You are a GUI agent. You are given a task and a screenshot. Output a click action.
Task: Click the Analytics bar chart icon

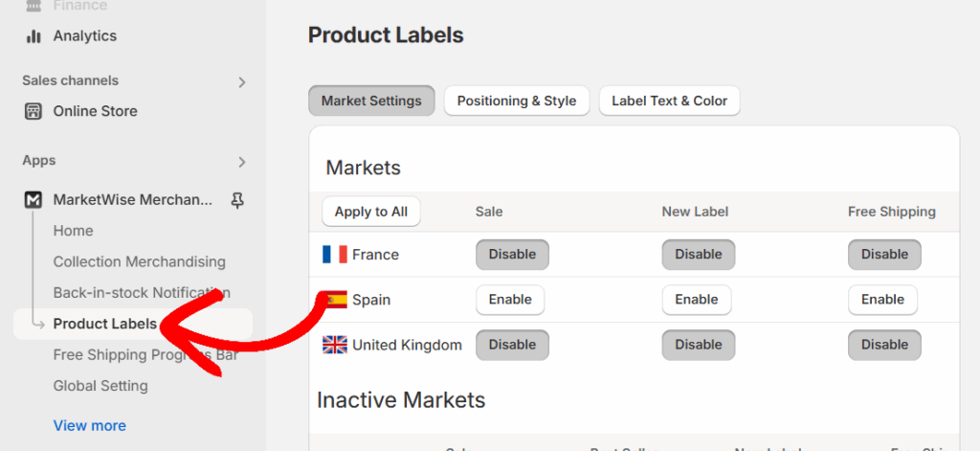33,36
